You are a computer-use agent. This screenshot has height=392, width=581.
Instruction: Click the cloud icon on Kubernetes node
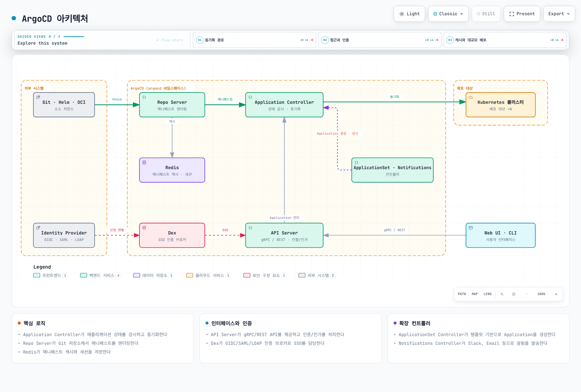(x=471, y=97)
